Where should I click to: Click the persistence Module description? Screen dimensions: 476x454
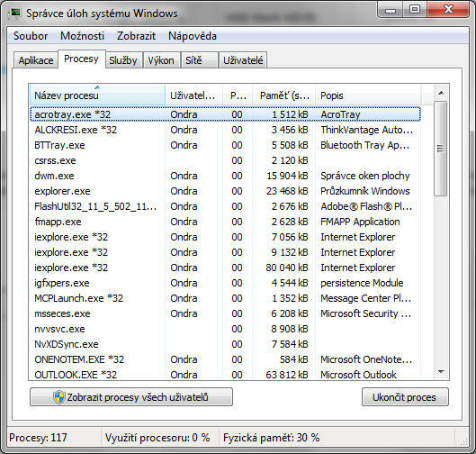[362, 283]
